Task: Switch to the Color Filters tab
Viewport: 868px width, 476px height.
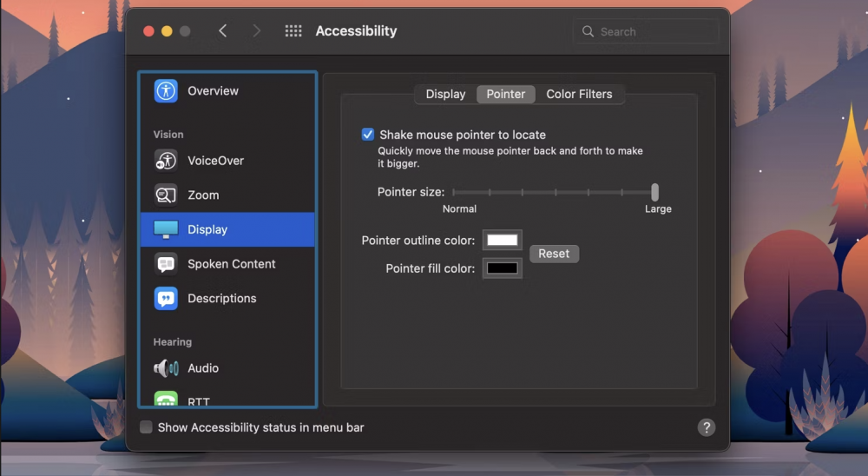Action: click(579, 95)
